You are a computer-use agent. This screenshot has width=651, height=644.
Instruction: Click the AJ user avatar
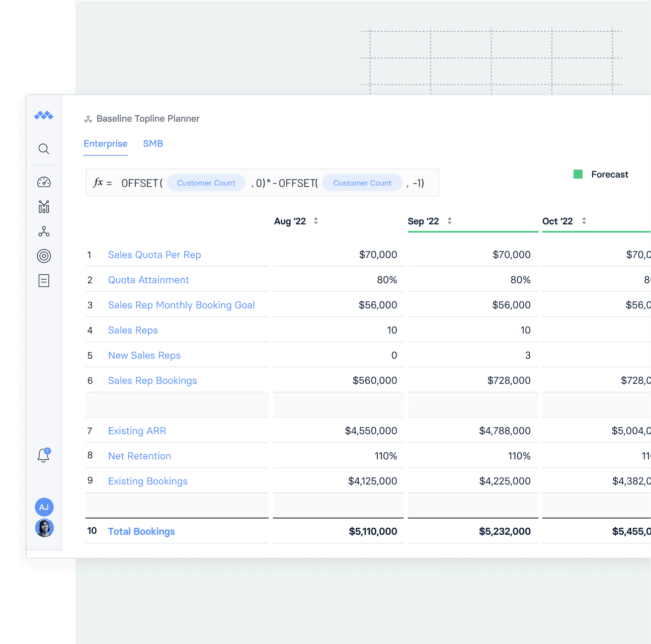(44, 507)
